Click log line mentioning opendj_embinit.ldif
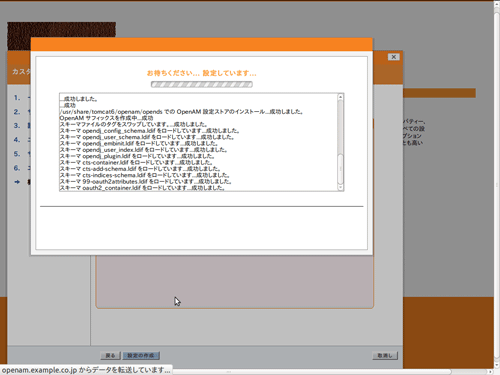The height and width of the screenshot is (375, 500). coord(139,143)
